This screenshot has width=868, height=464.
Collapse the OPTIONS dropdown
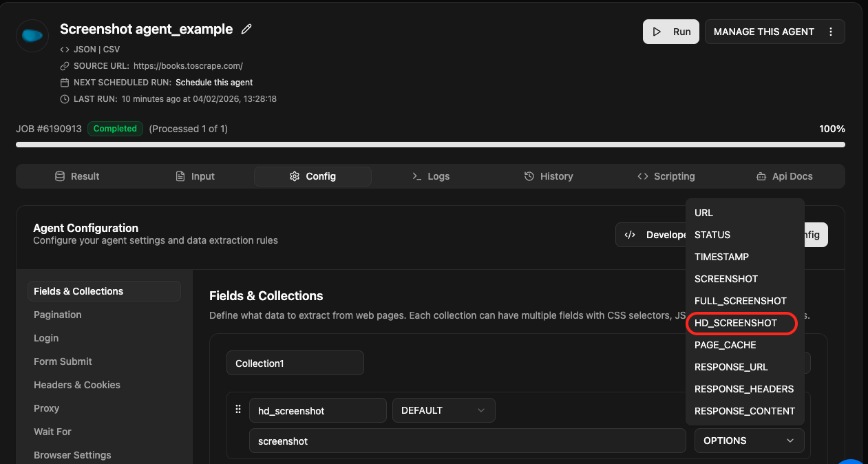tap(749, 441)
